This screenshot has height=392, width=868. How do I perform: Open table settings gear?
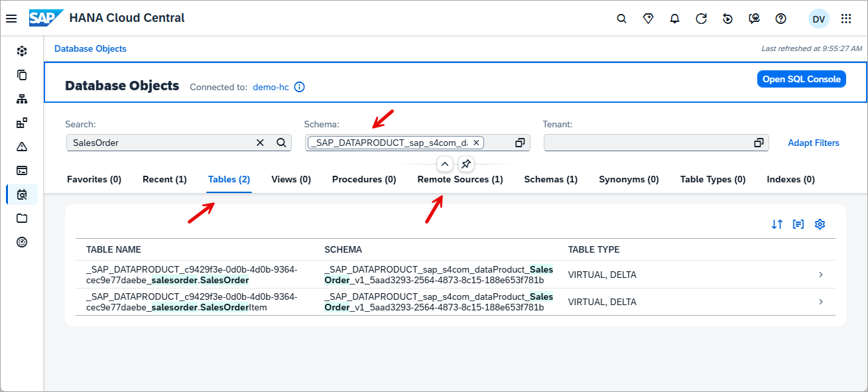[x=820, y=224]
